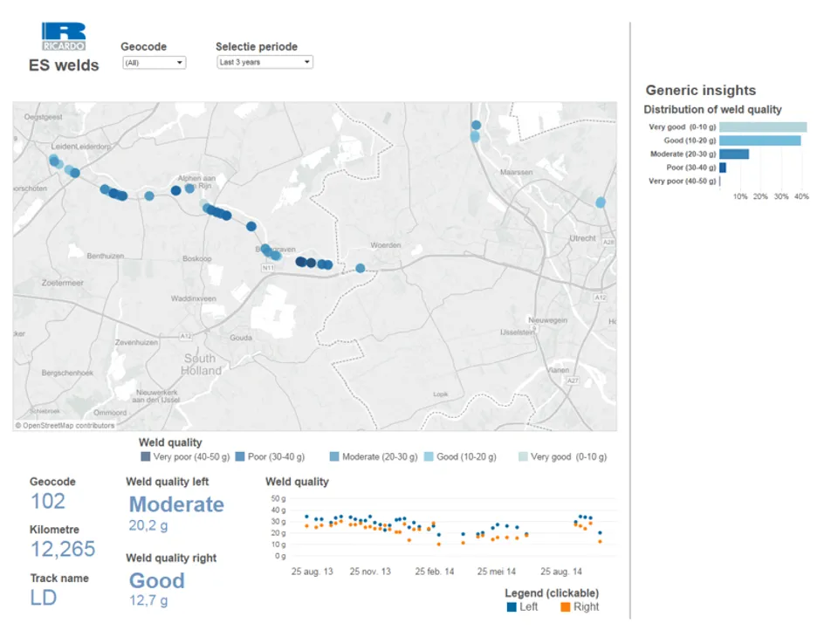Click the Good (10-20 g) distribution bar
Image resolution: width=838 pixels, height=644 pixels.
coord(759,140)
